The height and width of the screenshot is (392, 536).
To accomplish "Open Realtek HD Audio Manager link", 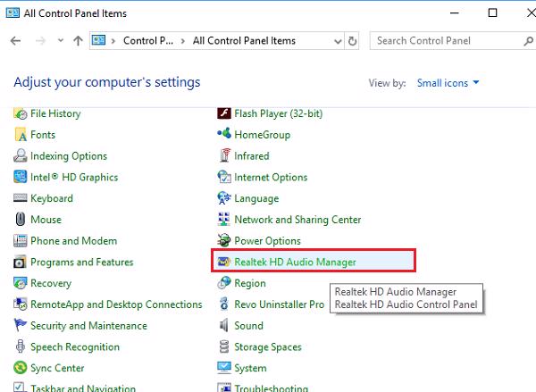I will coord(295,263).
